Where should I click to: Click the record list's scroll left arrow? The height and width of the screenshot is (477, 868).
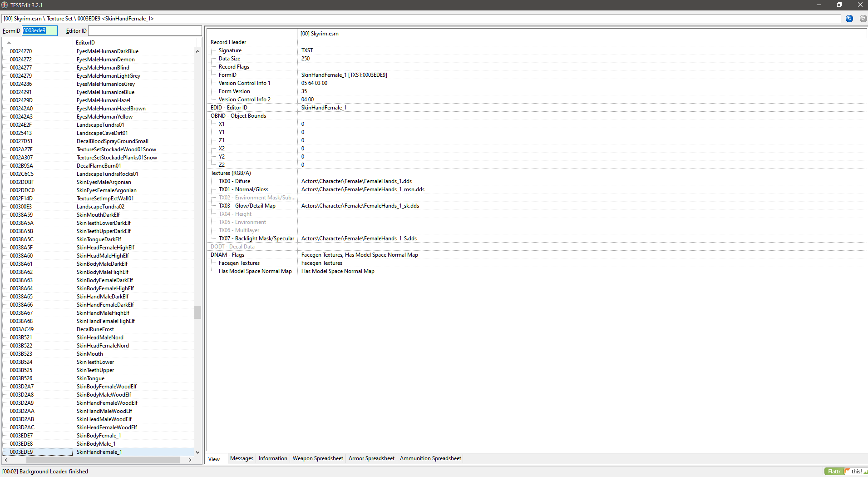point(6,460)
